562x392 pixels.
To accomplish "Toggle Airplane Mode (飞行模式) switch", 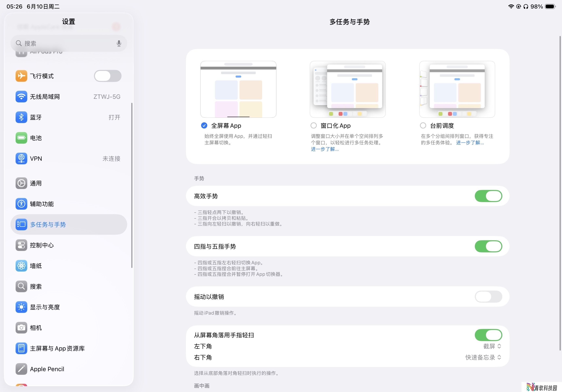I will click(x=107, y=76).
